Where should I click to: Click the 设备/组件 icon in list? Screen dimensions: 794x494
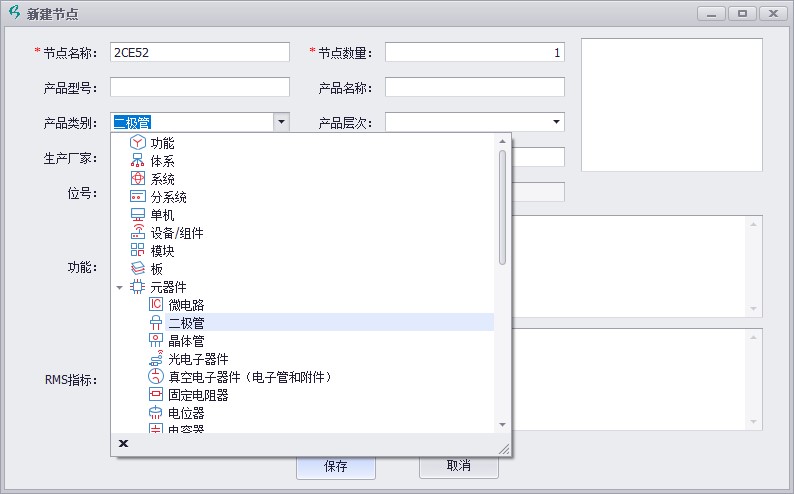[x=138, y=233]
